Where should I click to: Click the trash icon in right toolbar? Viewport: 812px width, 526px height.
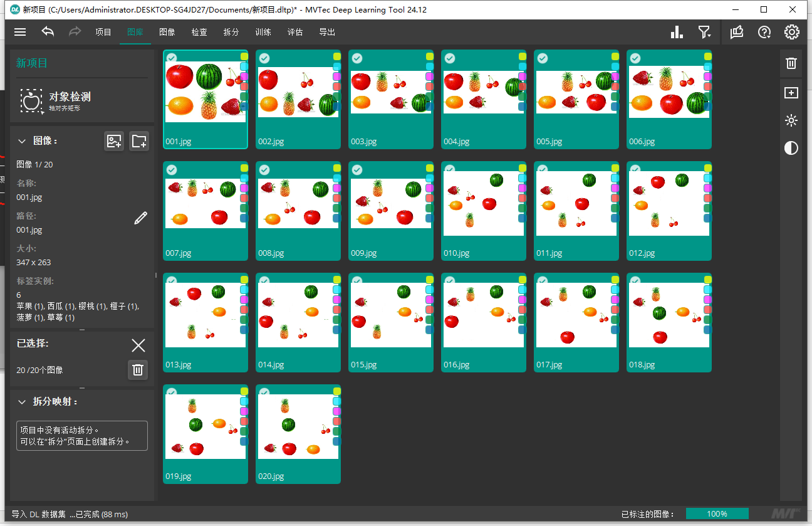pos(791,63)
